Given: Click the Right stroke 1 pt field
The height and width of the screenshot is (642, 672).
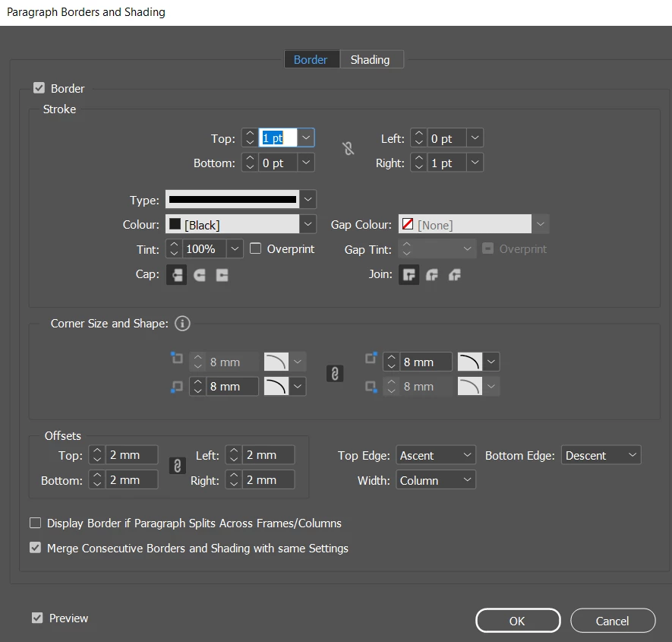Looking at the screenshot, I should [446, 163].
